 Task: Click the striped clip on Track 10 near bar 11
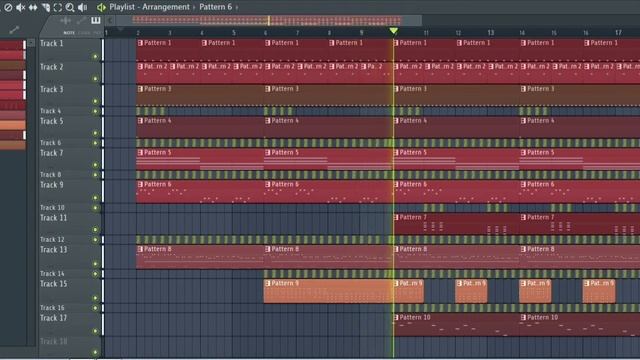pos(434,208)
